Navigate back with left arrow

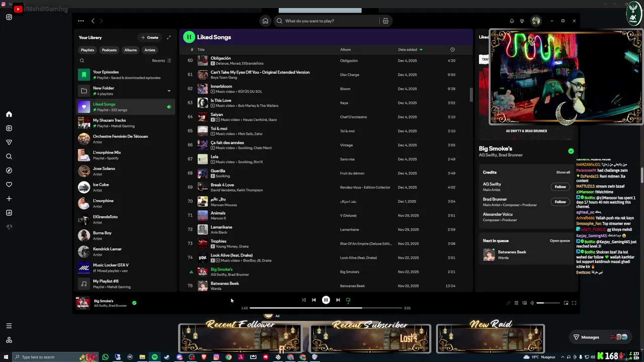(x=93, y=21)
